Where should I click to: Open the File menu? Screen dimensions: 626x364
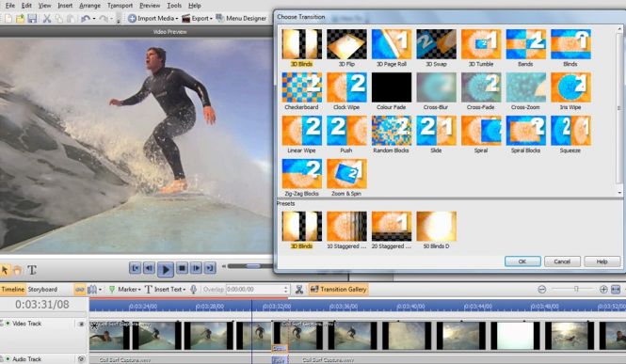pyautogui.click(x=10, y=6)
